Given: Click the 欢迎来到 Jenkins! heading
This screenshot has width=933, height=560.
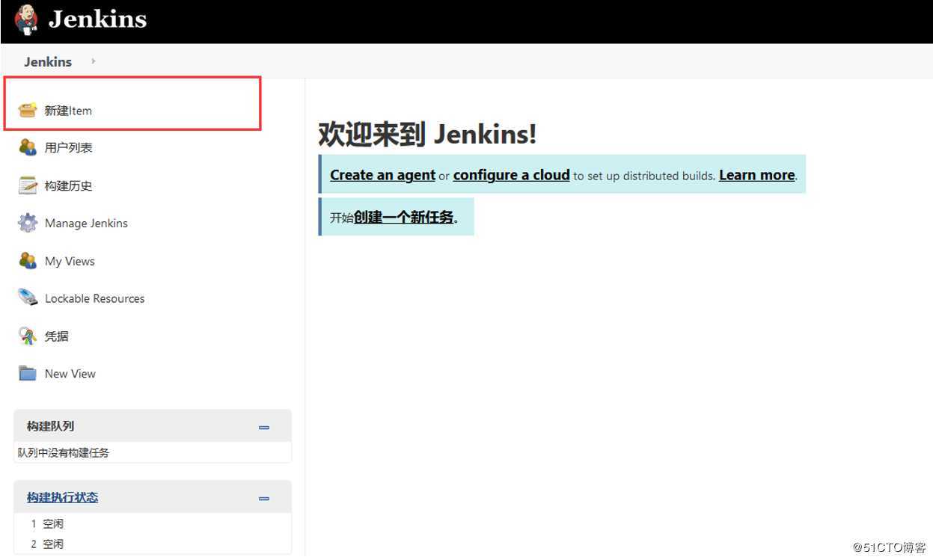Looking at the screenshot, I should tap(427, 135).
